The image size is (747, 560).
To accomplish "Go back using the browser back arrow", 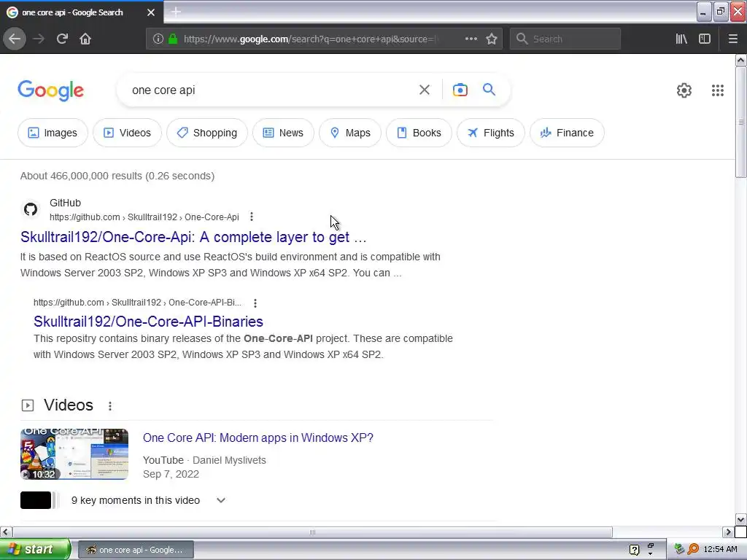I will [15, 39].
